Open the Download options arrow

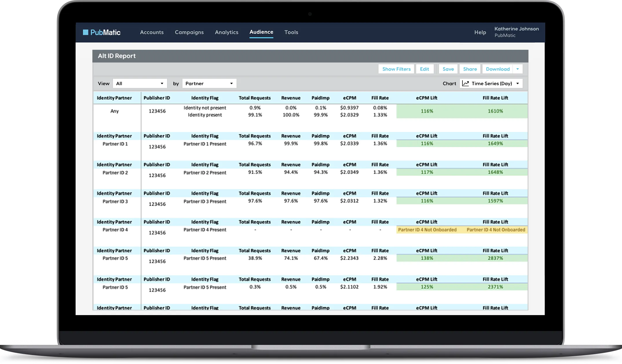coord(517,69)
